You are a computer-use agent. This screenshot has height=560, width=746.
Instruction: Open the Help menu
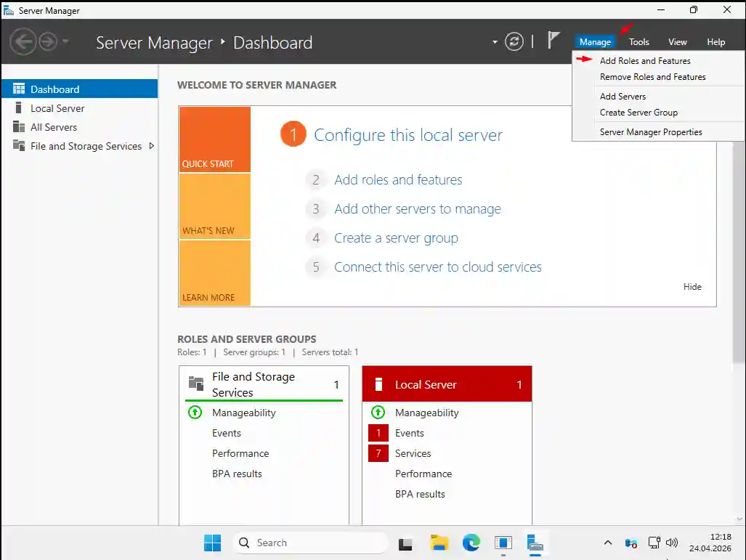coord(716,42)
